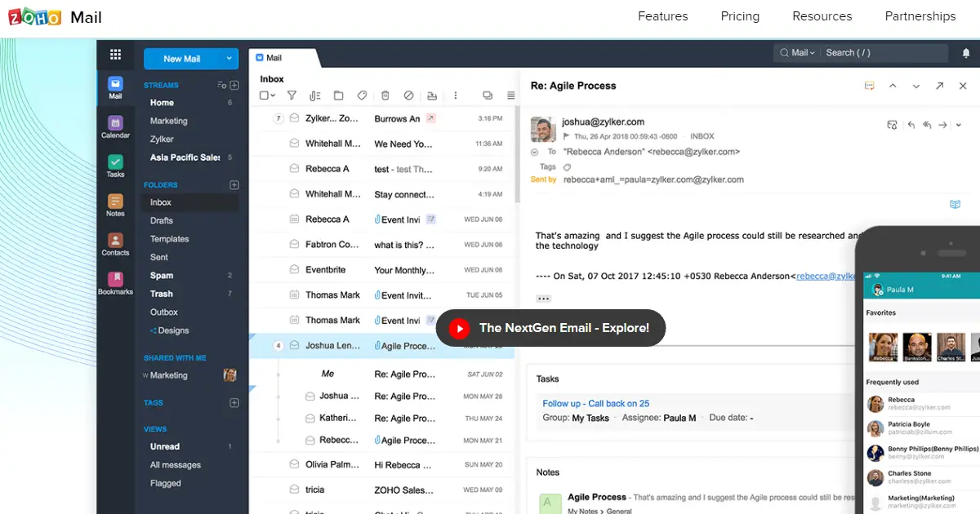Click the archive icon in Inbox toolbar
Image resolution: width=980 pixels, height=514 pixels.
432,95
